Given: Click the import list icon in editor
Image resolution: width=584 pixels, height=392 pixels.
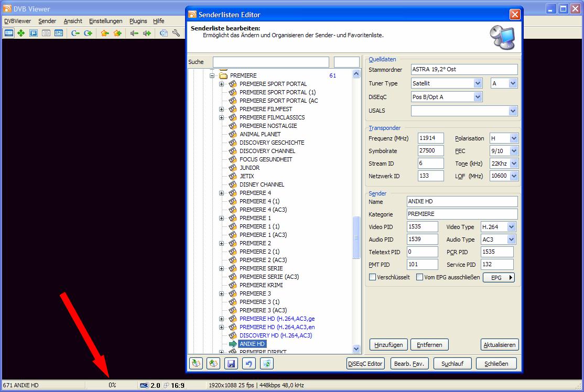Looking at the screenshot, I should (x=196, y=363).
